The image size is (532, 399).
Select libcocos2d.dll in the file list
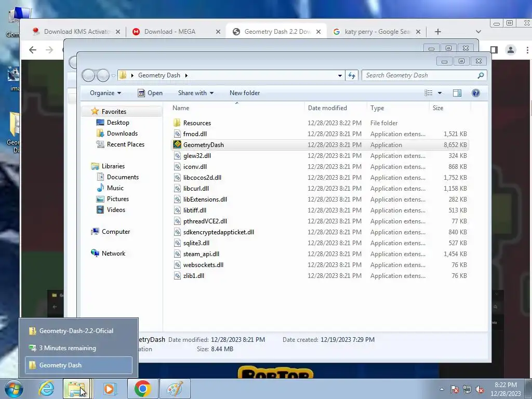202,178
